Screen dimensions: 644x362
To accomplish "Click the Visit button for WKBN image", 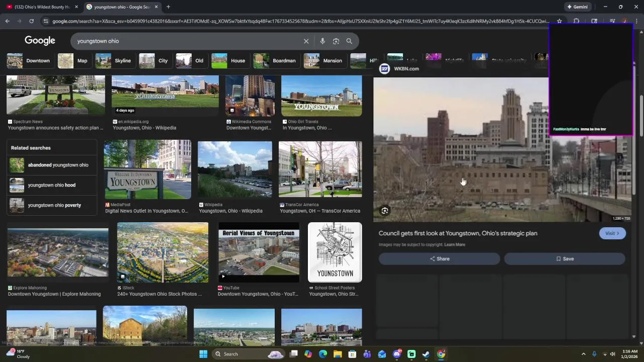I will coord(612,233).
